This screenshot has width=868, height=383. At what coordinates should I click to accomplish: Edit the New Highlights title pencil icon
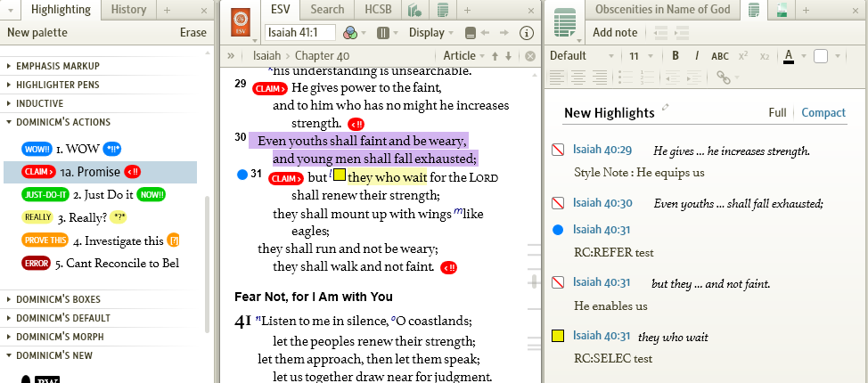665,107
